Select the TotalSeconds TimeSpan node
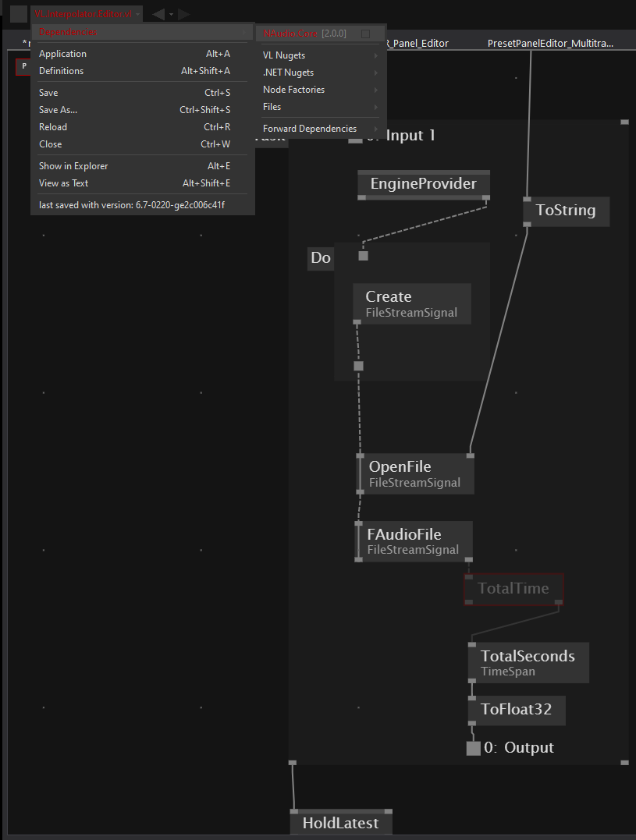This screenshot has height=840, width=636. (528, 663)
